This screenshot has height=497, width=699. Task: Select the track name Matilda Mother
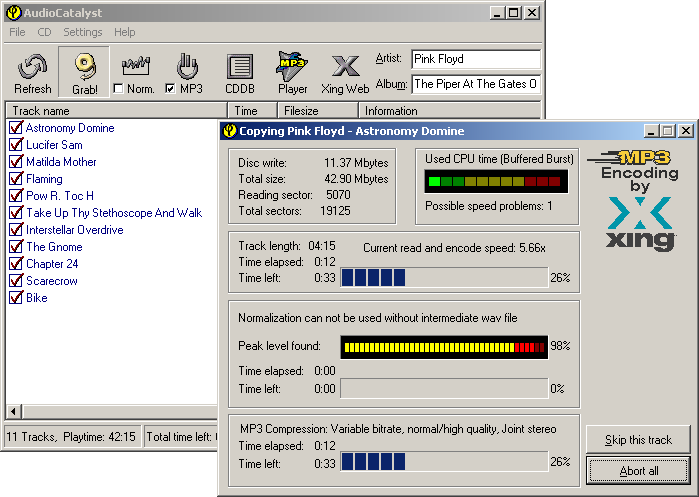(61, 162)
